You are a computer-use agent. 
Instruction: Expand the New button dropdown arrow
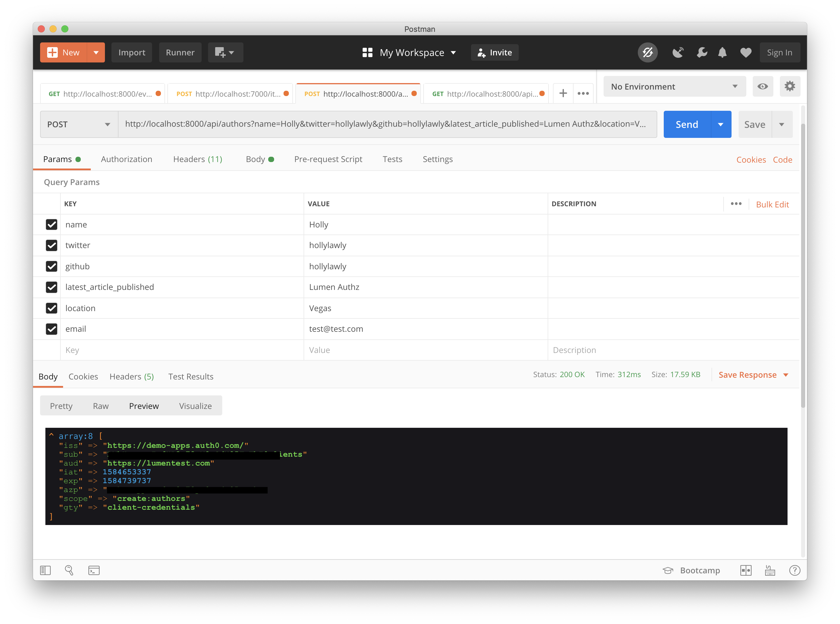coord(96,52)
